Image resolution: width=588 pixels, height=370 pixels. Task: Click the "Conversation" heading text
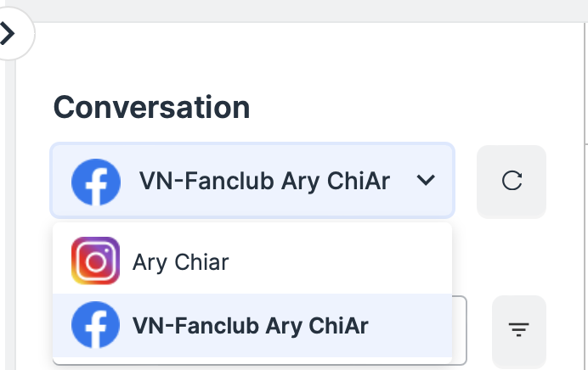[x=151, y=108]
